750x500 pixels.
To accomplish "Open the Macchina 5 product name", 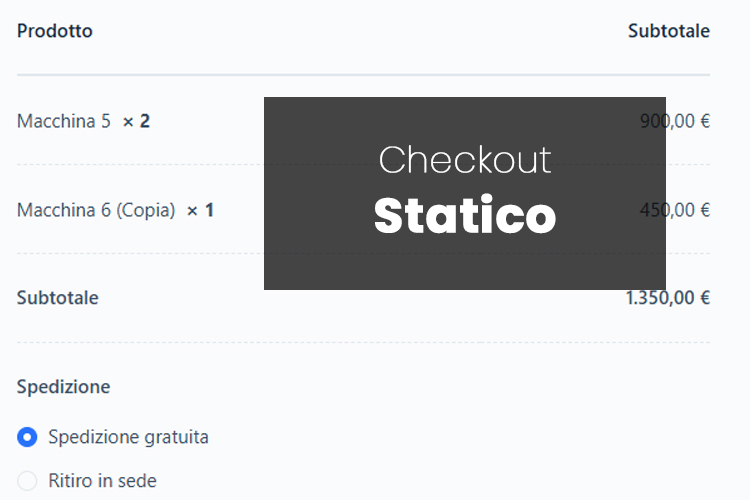I will pyautogui.click(x=64, y=121).
